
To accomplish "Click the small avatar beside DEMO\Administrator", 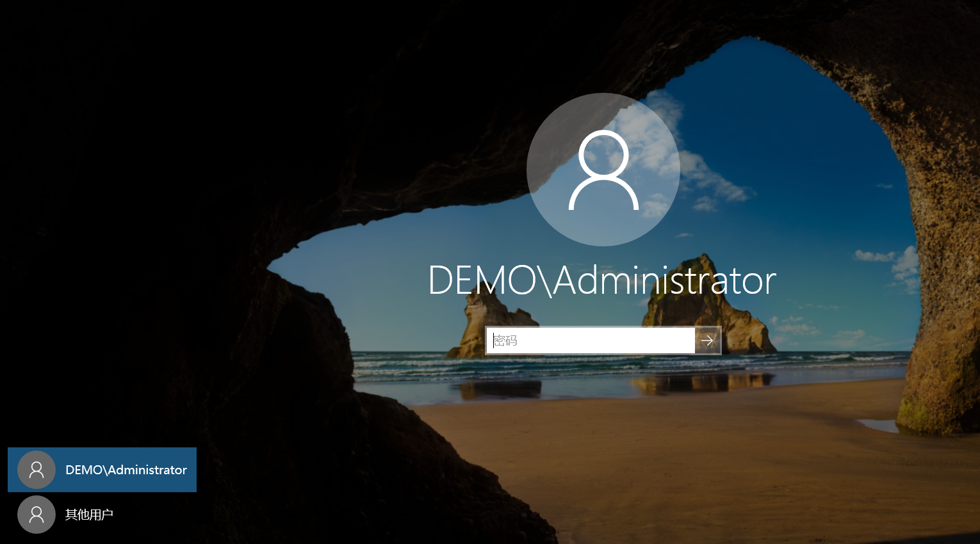I will [x=37, y=470].
